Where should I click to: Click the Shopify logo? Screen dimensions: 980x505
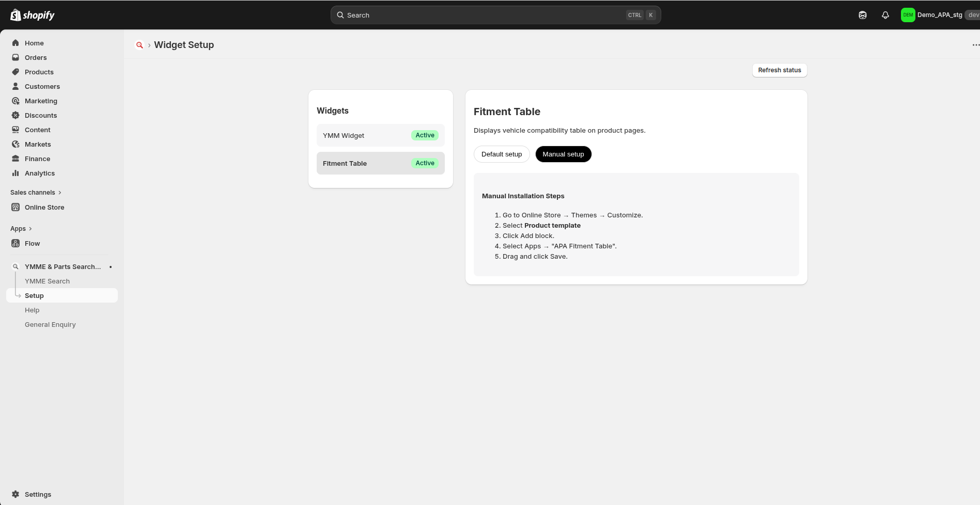pos(33,15)
